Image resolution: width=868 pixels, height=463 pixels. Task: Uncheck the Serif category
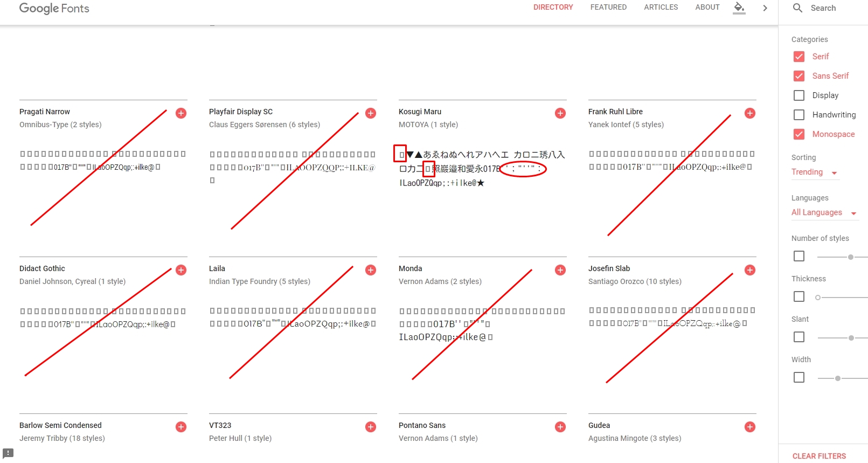(799, 57)
